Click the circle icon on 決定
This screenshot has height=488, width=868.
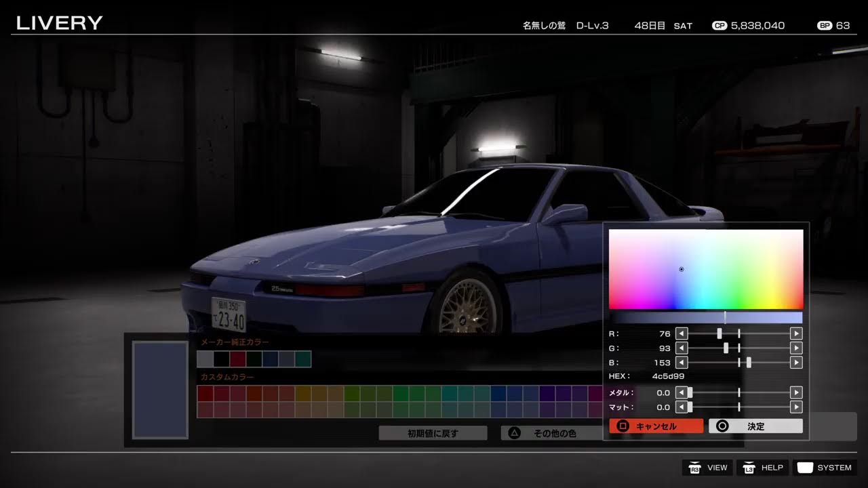click(x=722, y=426)
